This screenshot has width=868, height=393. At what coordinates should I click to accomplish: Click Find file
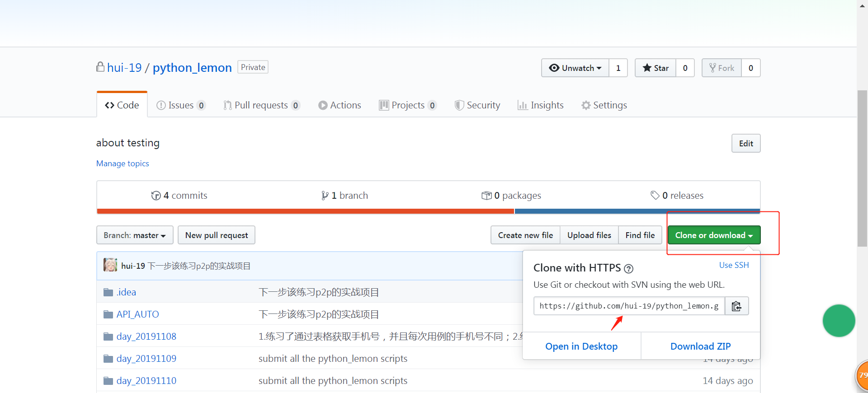click(640, 235)
